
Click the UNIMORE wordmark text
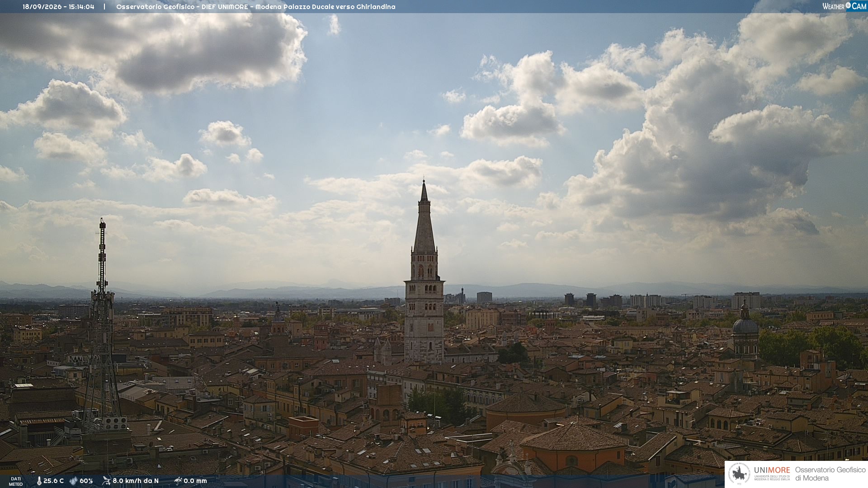point(772,470)
